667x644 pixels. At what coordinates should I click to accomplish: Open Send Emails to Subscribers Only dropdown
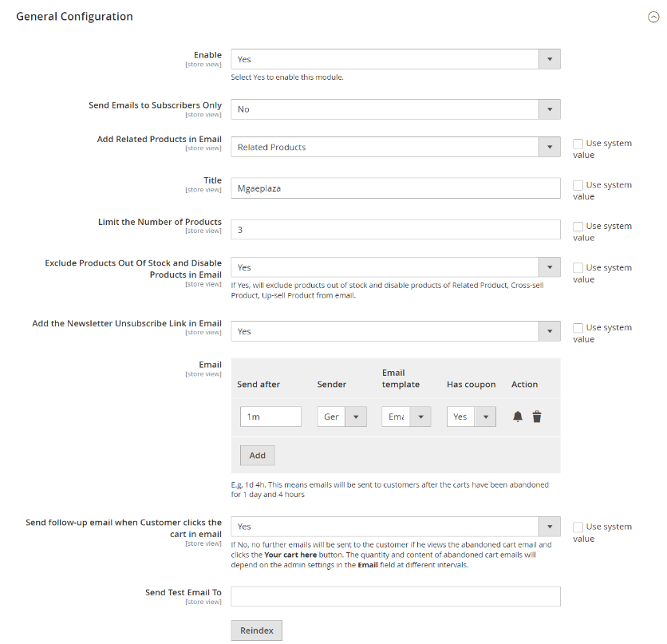pos(396,109)
